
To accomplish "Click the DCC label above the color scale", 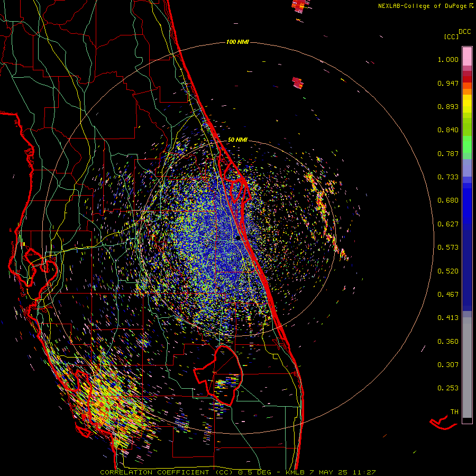I will tap(464, 32).
